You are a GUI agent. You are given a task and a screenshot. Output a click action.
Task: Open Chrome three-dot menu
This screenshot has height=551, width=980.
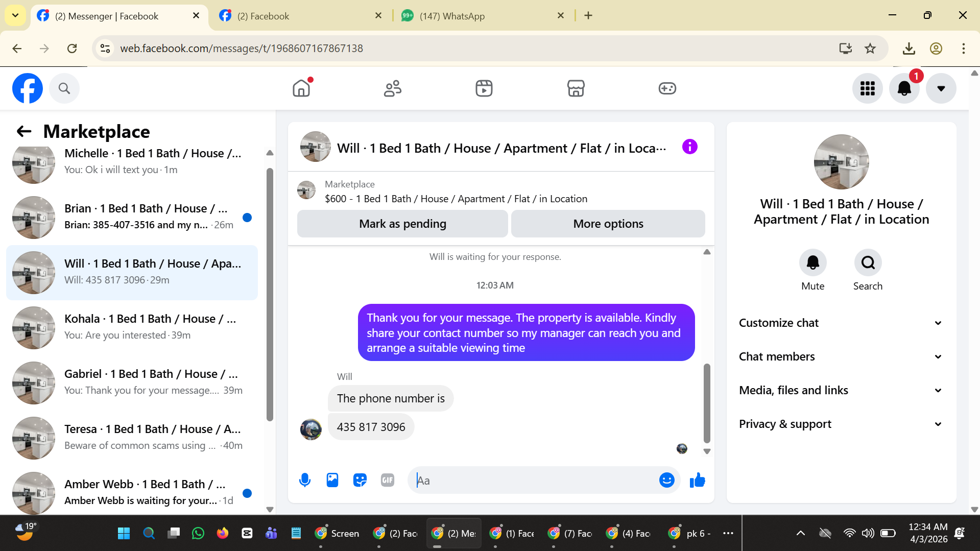click(964, 49)
